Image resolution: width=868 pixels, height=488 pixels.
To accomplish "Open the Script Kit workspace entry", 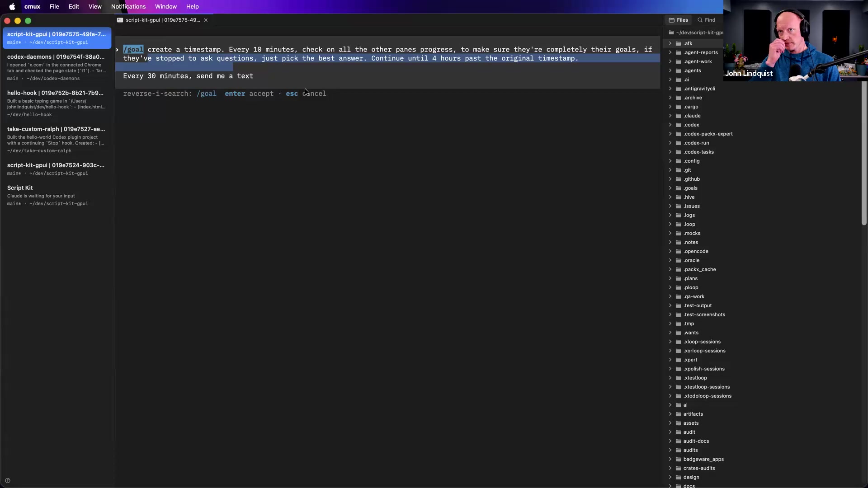I will (57, 195).
